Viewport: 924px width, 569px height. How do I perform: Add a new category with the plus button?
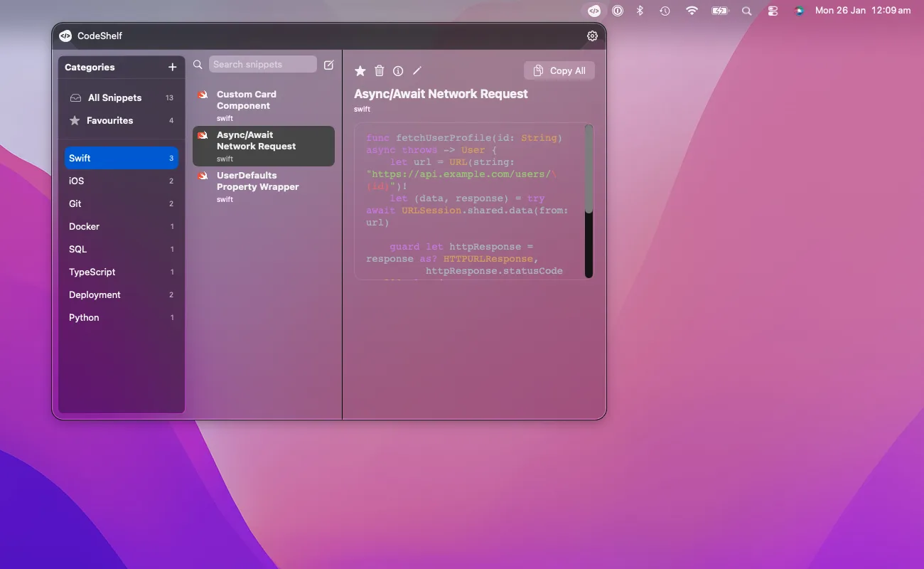tap(172, 67)
